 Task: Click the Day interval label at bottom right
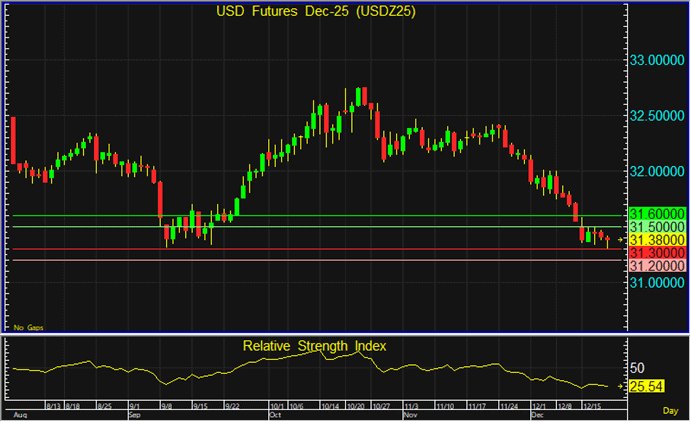669,411
